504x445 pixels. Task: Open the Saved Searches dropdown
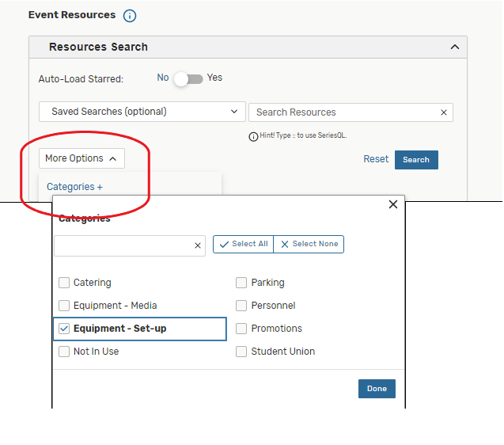[142, 112]
